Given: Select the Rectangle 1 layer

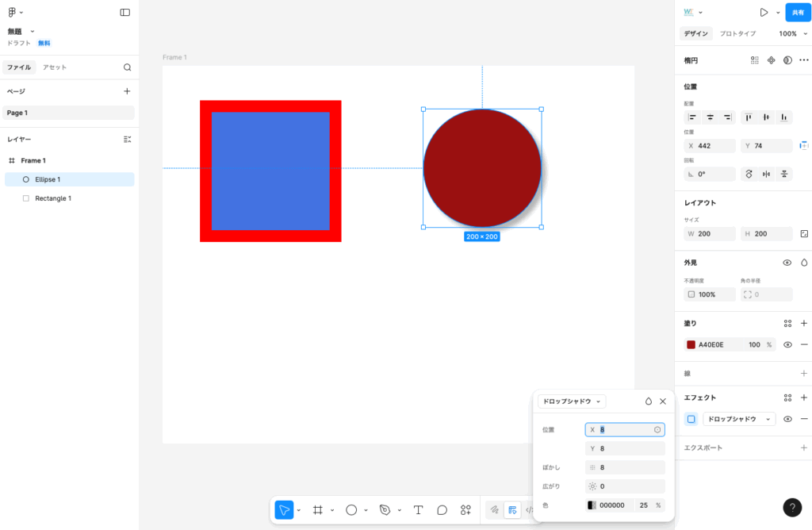Looking at the screenshot, I should coord(53,198).
